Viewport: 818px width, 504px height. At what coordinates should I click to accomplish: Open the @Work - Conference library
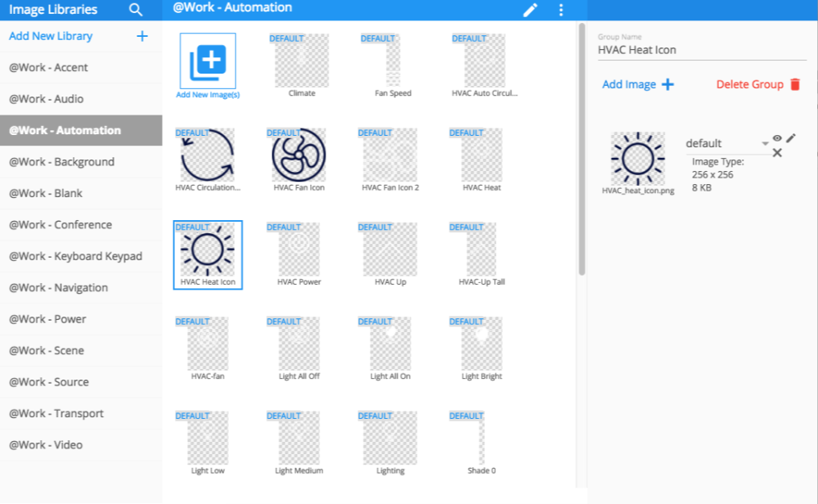[81, 224]
